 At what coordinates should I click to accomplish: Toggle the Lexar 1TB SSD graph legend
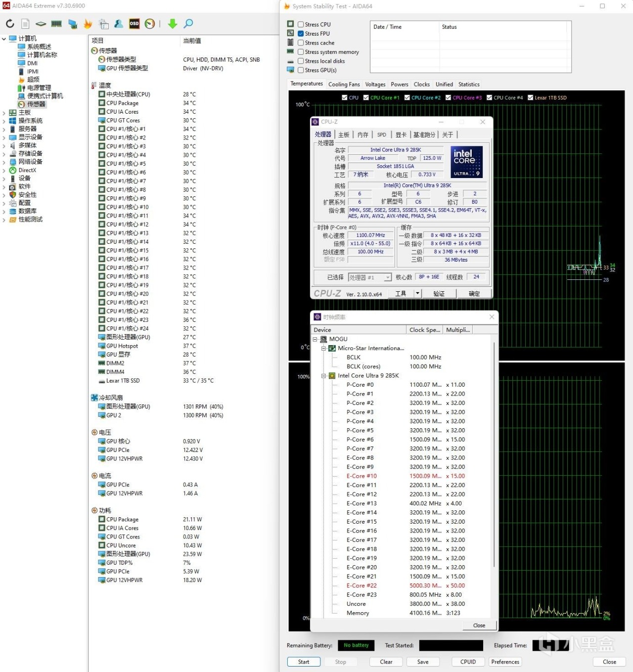point(531,98)
